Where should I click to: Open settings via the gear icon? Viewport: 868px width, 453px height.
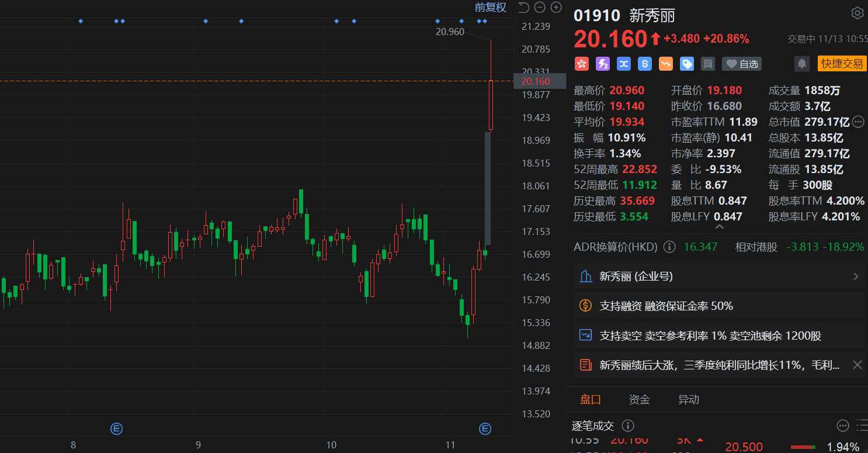point(857,12)
